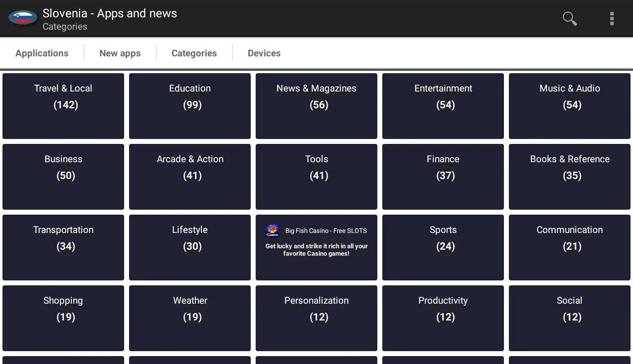
Task: Open the Shopping category tile
Action: [63, 318]
